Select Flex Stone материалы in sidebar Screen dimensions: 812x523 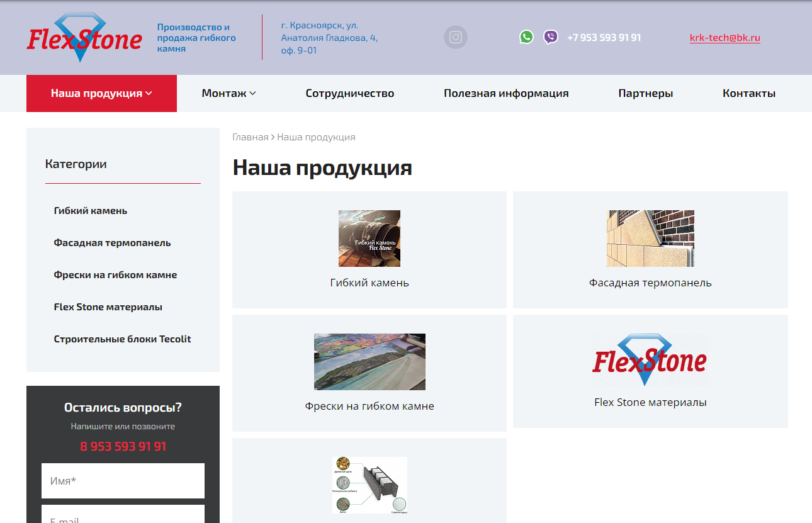108,307
